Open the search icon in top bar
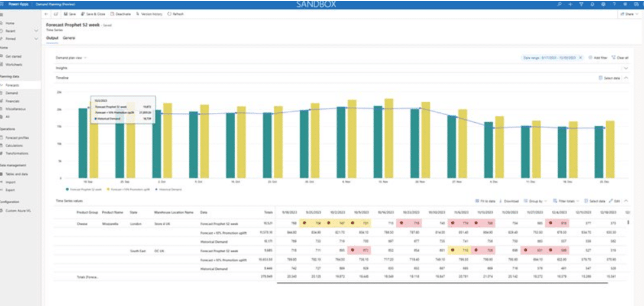The height and width of the screenshot is (306, 644). pyautogui.click(x=559, y=4)
